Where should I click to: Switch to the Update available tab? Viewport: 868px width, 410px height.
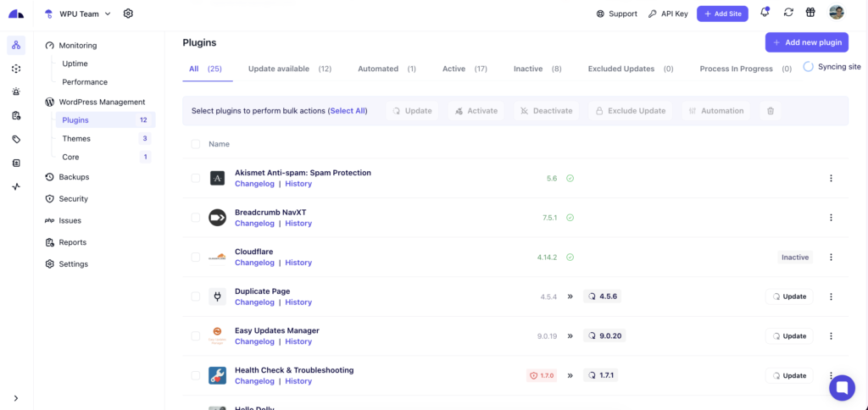[289, 69]
